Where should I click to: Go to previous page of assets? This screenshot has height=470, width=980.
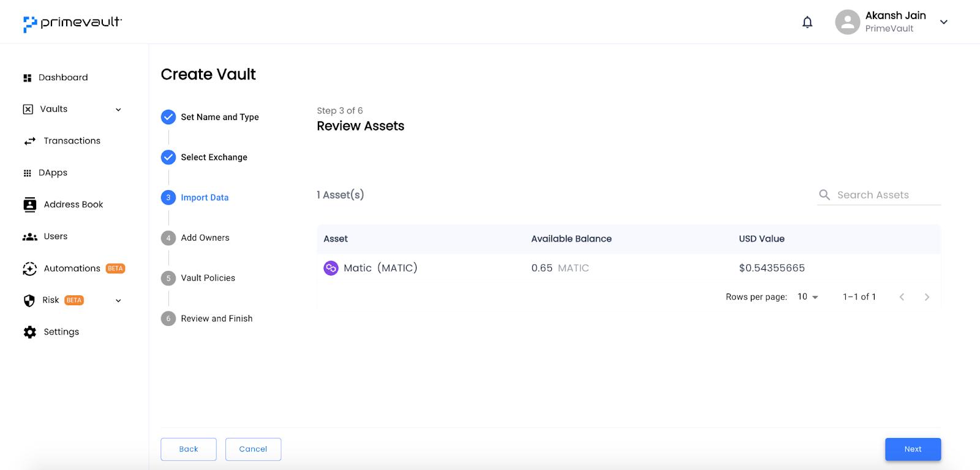[902, 297]
